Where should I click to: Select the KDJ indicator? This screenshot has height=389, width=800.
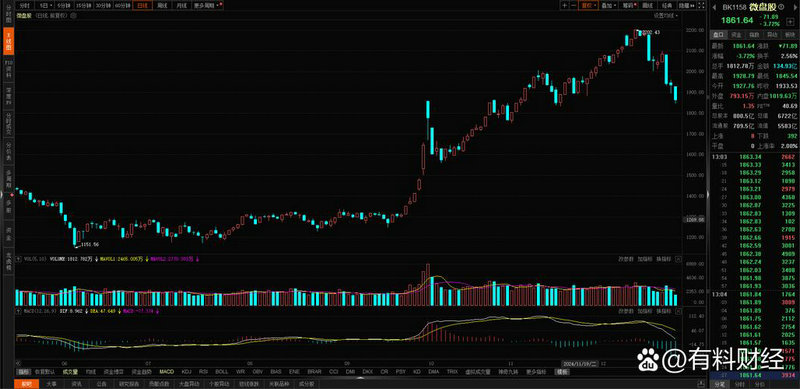186,372
